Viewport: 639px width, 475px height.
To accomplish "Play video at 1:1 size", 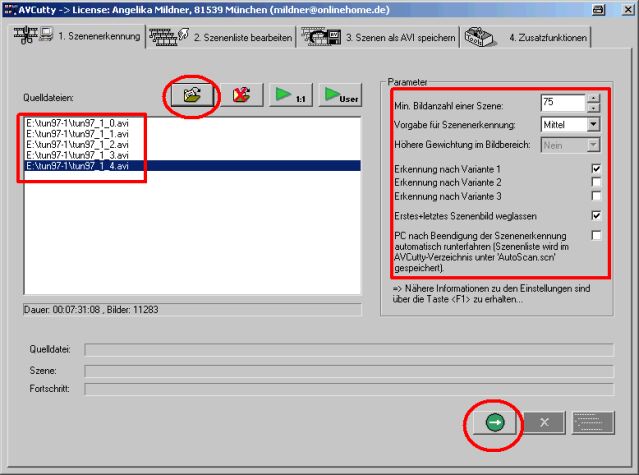I will point(291,95).
